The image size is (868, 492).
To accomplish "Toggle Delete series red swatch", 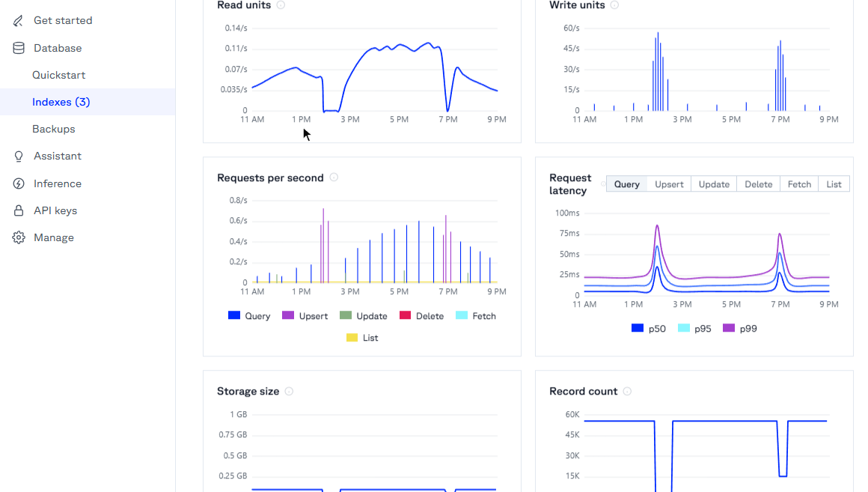I will (406, 315).
